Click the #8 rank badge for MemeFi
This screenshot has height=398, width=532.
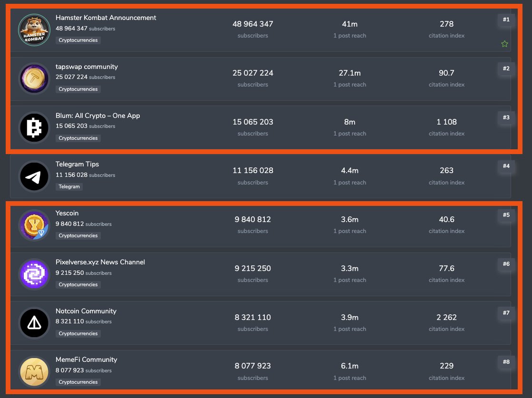pyautogui.click(x=506, y=362)
